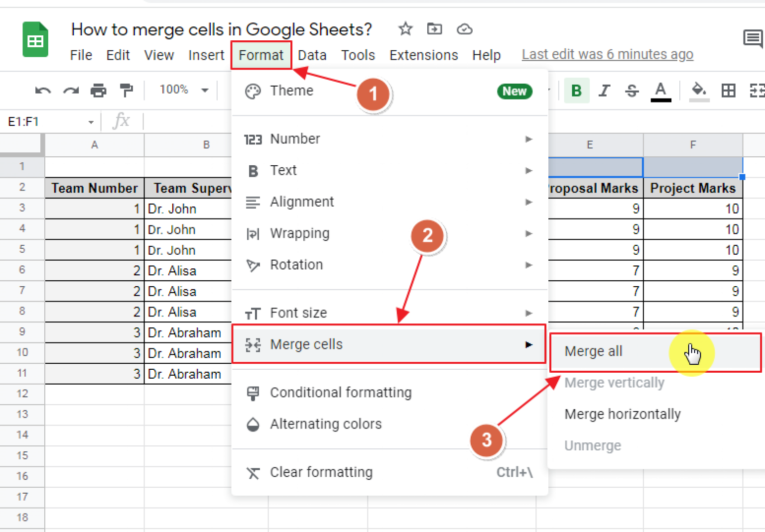Open the Tools menu
The width and height of the screenshot is (765, 532).
tap(358, 55)
